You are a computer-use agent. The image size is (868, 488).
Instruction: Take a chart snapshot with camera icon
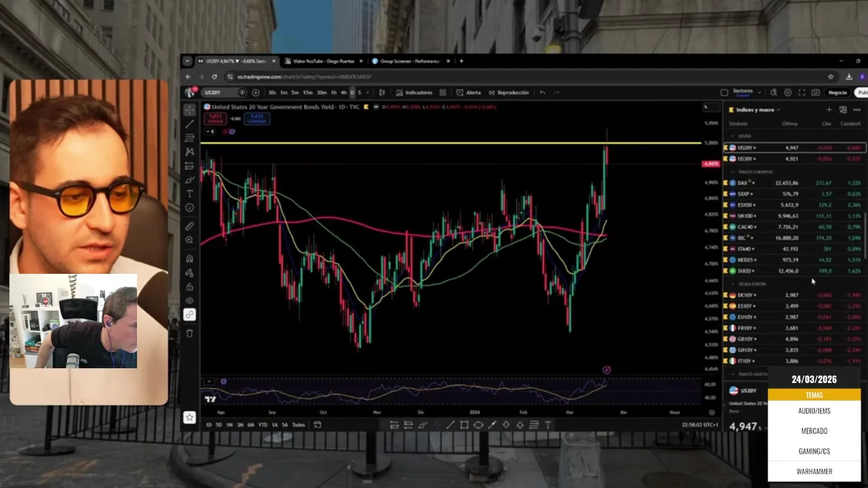815,92
